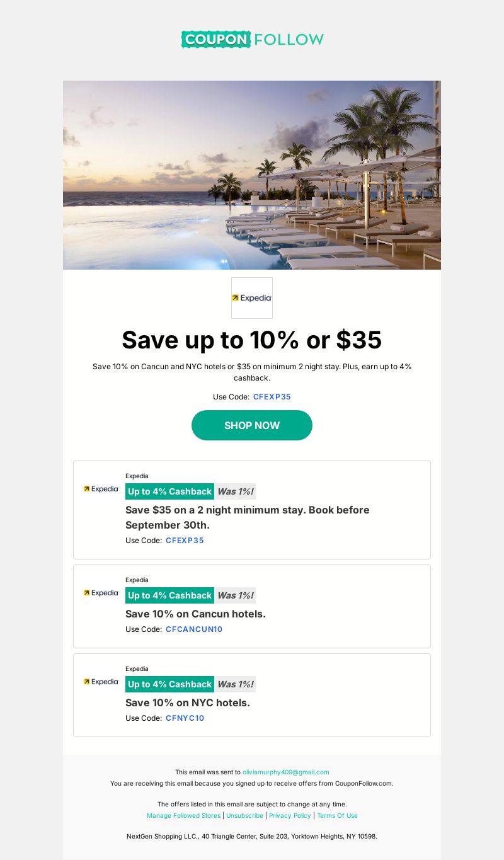
Task: Click the CFCANCUN10 coupon code
Action: pyautogui.click(x=194, y=629)
